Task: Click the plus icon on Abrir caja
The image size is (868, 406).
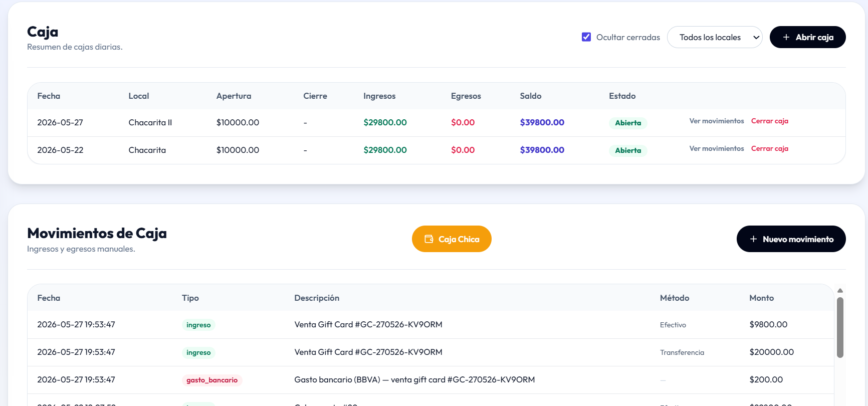Action: pos(786,37)
